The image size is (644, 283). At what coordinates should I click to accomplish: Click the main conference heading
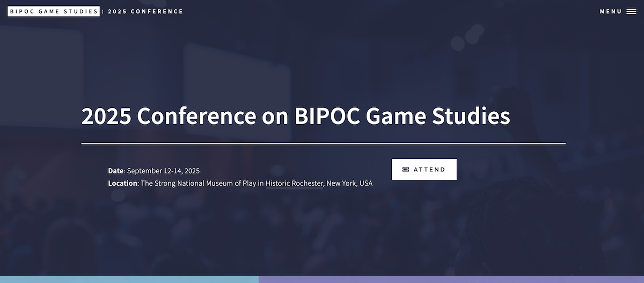[296, 117]
